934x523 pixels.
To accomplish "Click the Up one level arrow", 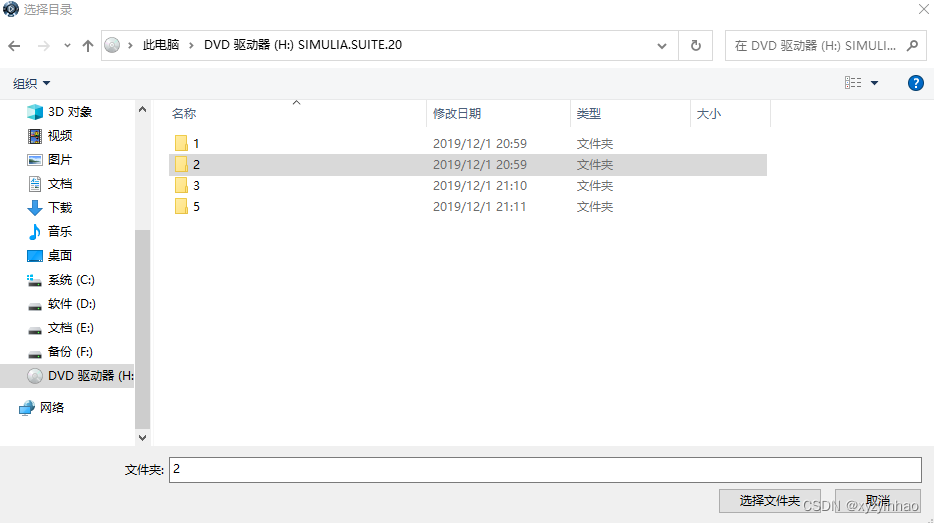I will pos(88,46).
